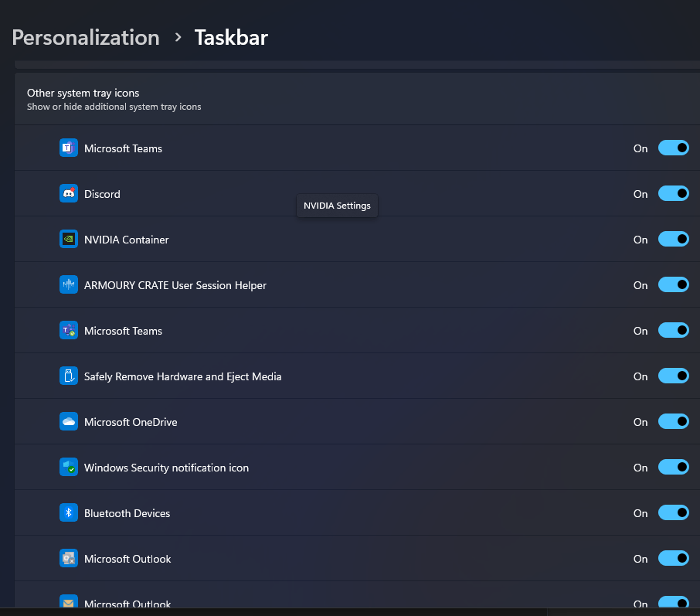Switch off the ARMOURY CRATE User Session Helper toggle
700x616 pixels.
click(673, 284)
